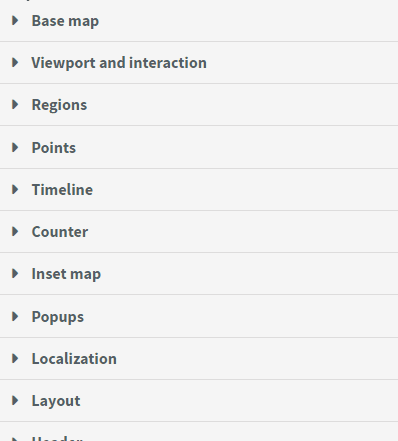Click the Layout disclosure triangle

click(x=15, y=400)
